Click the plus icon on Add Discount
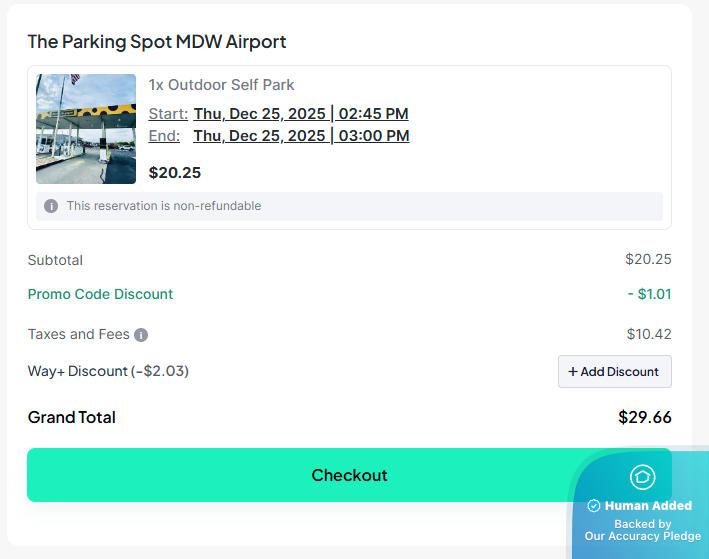Image resolution: width=709 pixels, height=559 pixels. 573,372
